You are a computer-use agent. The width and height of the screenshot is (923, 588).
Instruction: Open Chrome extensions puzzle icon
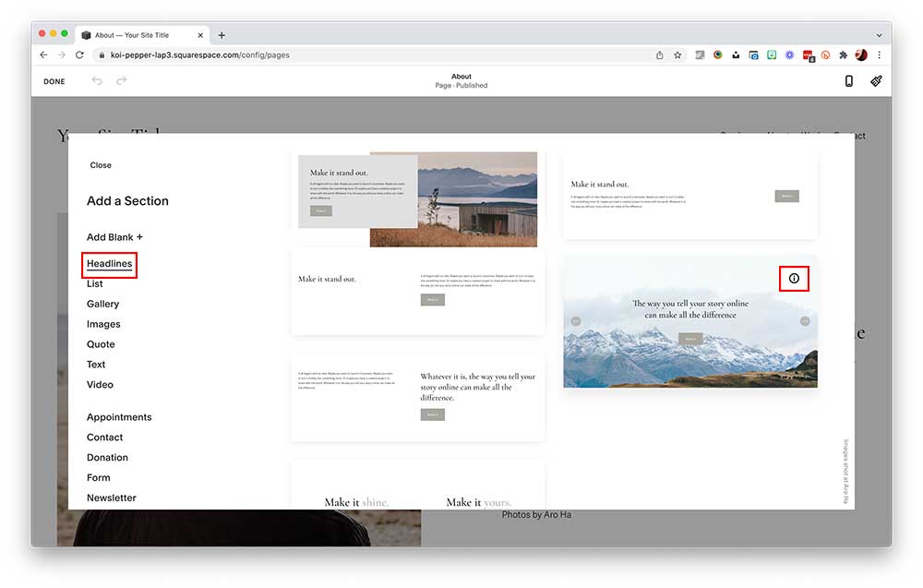pos(843,54)
